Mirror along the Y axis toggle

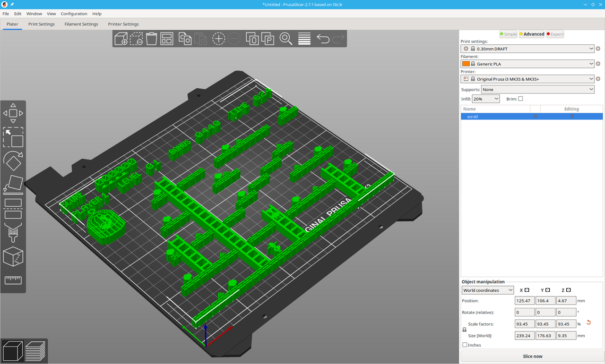pyautogui.click(x=548, y=290)
